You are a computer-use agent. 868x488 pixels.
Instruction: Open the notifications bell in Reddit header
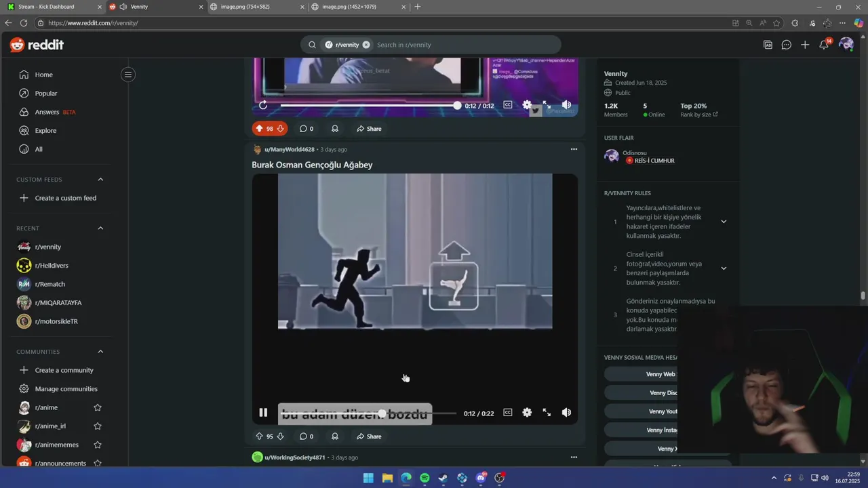823,45
